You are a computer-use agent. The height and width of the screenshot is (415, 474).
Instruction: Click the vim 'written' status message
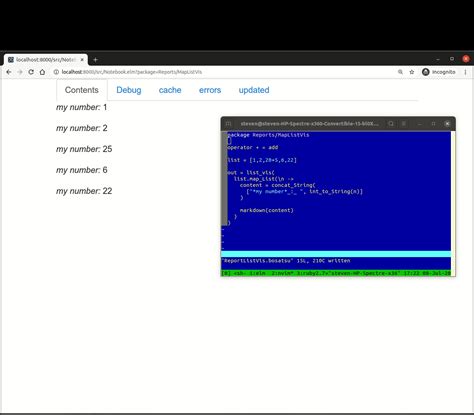point(286,261)
